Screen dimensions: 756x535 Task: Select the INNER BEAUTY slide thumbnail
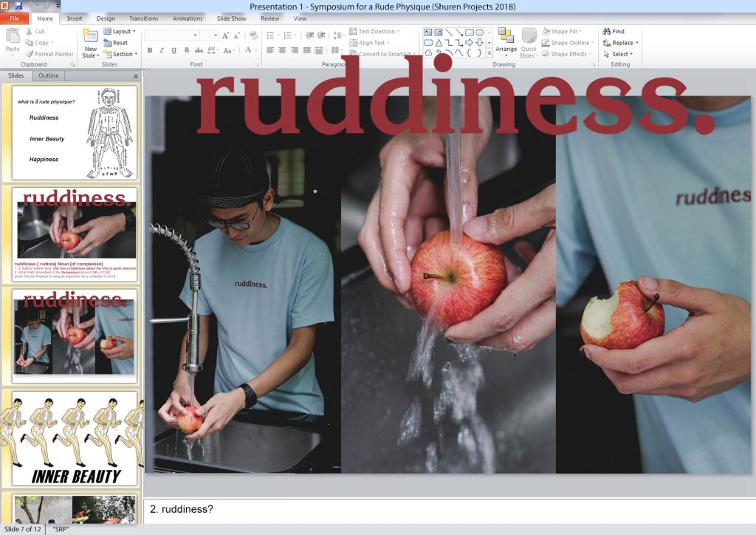click(75, 437)
